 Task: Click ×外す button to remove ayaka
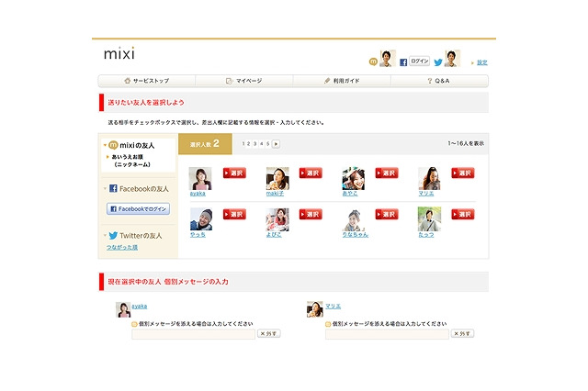pos(269,333)
